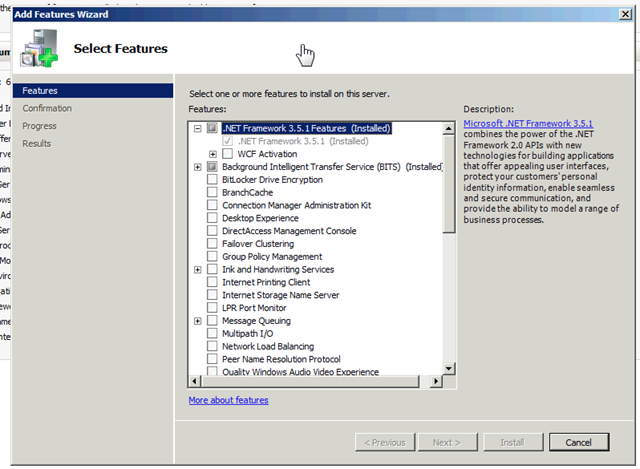Click the Add Features Wizard server icon
640x469 pixels.
pyautogui.click(x=38, y=45)
